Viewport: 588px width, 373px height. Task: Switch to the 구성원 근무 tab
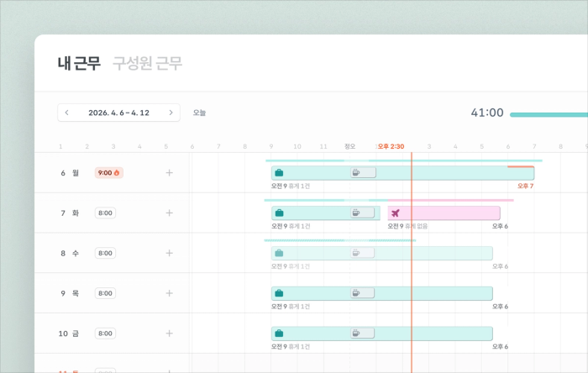[147, 63]
